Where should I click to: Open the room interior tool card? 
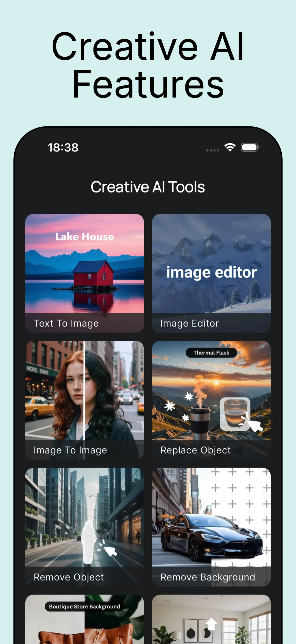click(211, 619)
